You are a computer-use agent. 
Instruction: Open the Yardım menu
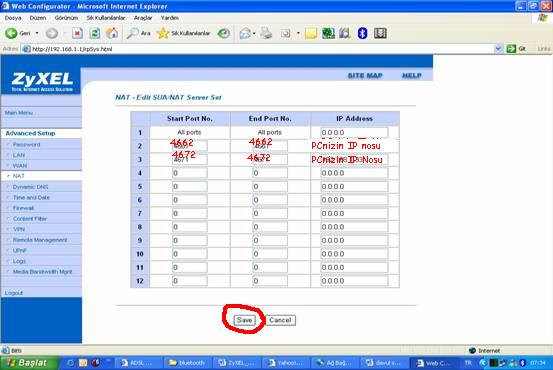(x=170, y=18)
